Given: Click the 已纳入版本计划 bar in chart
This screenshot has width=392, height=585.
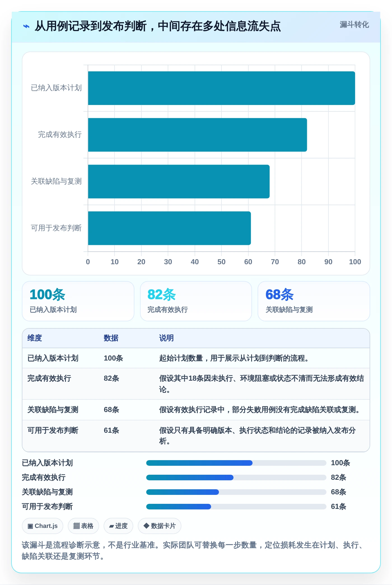Looking at the screenshot, I should [x=221, y=88].
